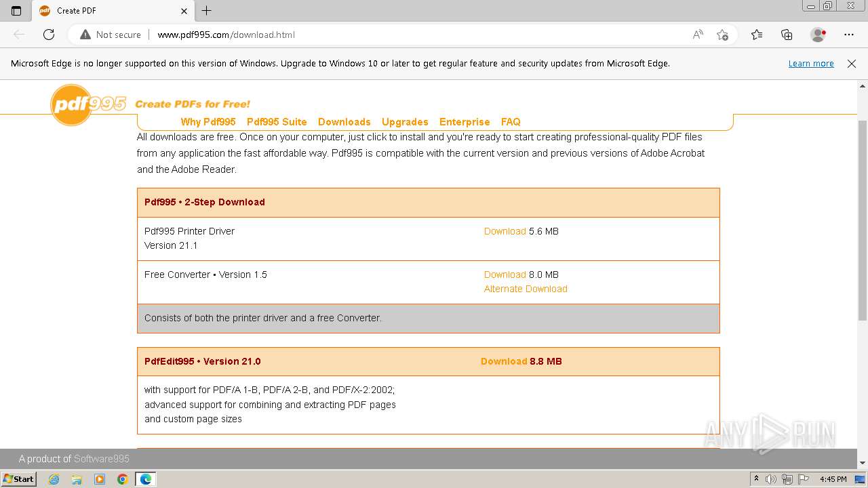
Task: Open the Upgrades menu item
Action: point(405,122)
